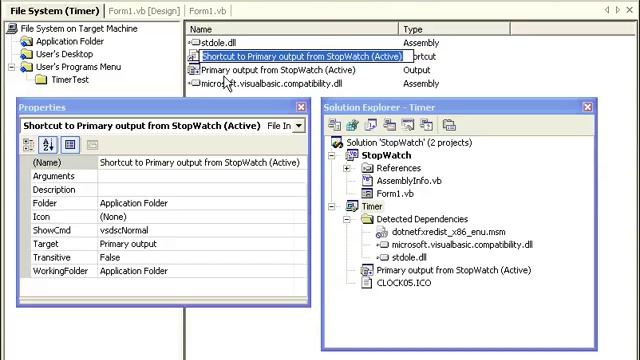The width and height of the screenshot is (640, 360).
Task: Expand the References node
Action: [x=347, y=168]
